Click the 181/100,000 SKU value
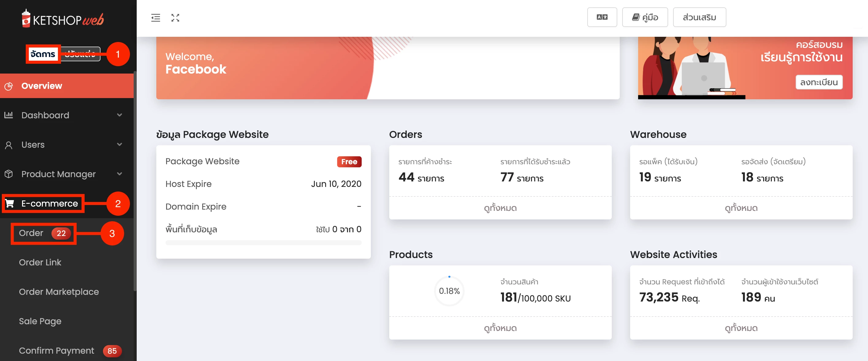The height and width of the screenshot is (361, 868). (535, 298)
